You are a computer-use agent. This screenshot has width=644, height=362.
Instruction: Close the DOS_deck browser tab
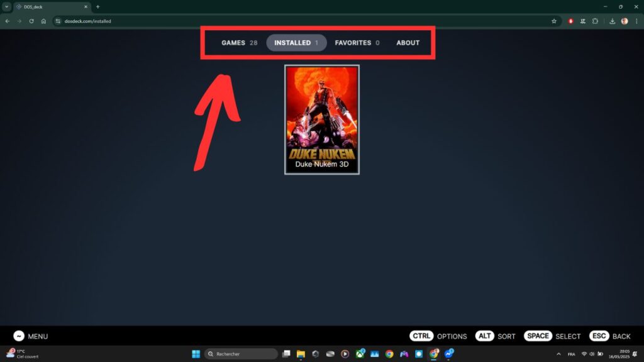click(86, 7)
